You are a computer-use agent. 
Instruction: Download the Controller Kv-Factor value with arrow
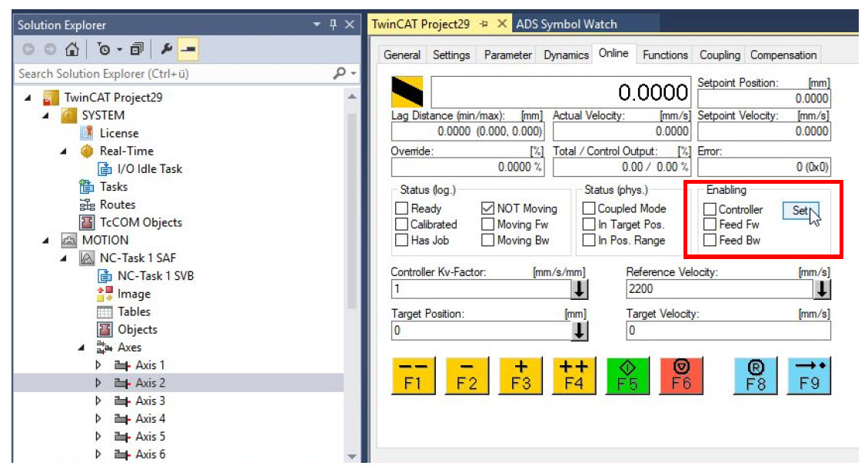tap(579, 290)
